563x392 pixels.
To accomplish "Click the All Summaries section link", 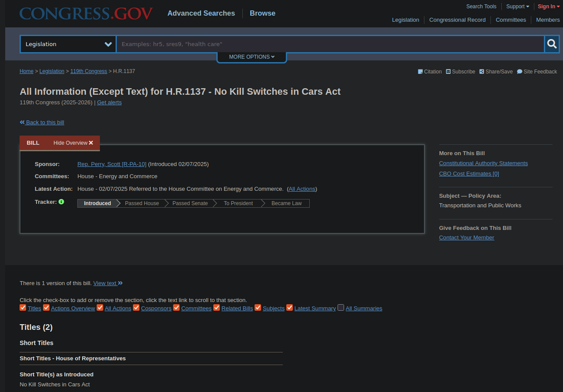I will tap(364, 309).
